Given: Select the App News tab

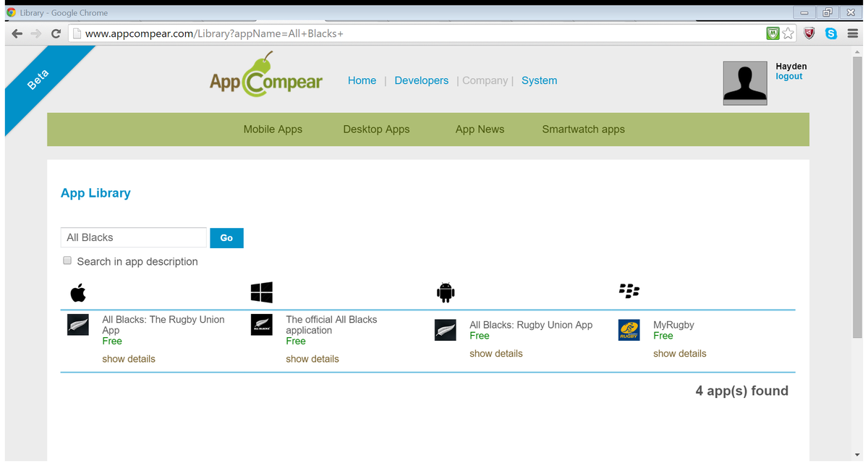Looking at the screenshot, I should point(480,129).
